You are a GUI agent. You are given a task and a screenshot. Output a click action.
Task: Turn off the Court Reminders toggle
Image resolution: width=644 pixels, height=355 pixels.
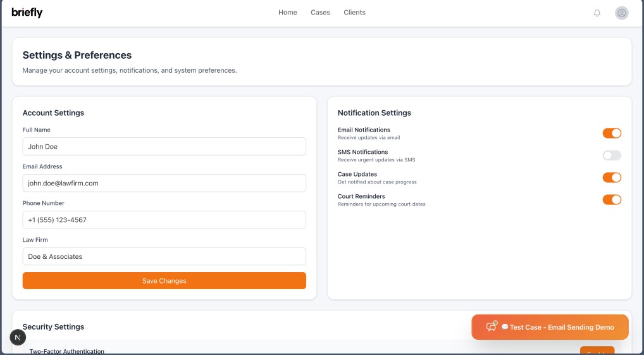click(612, 200)
